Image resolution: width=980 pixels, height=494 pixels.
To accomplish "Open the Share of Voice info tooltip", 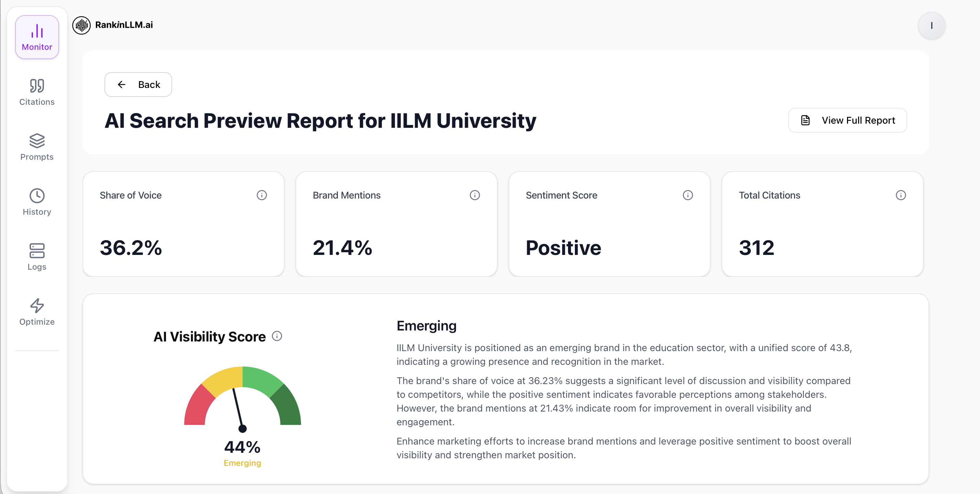I will 261,195.
